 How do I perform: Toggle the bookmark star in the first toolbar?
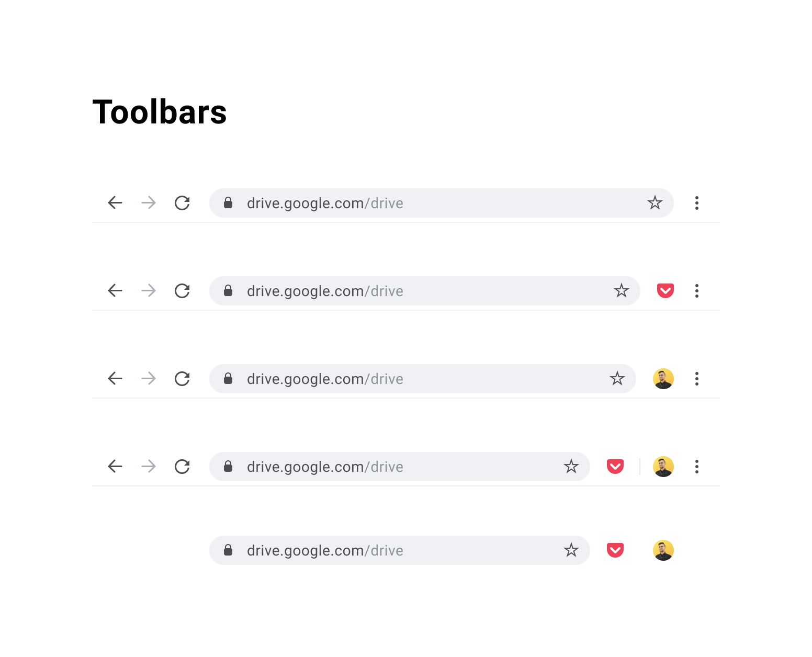[655, 203]
